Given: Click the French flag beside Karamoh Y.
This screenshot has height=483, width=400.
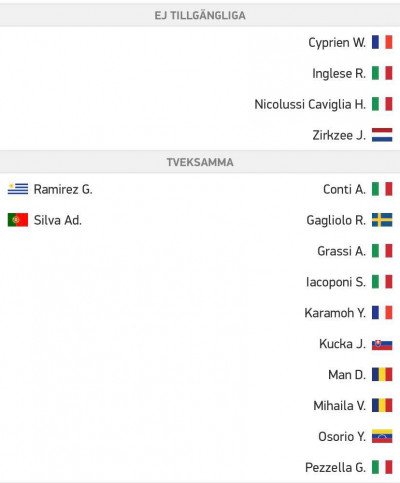Looking at the screenshot, I should pos(382,313).
